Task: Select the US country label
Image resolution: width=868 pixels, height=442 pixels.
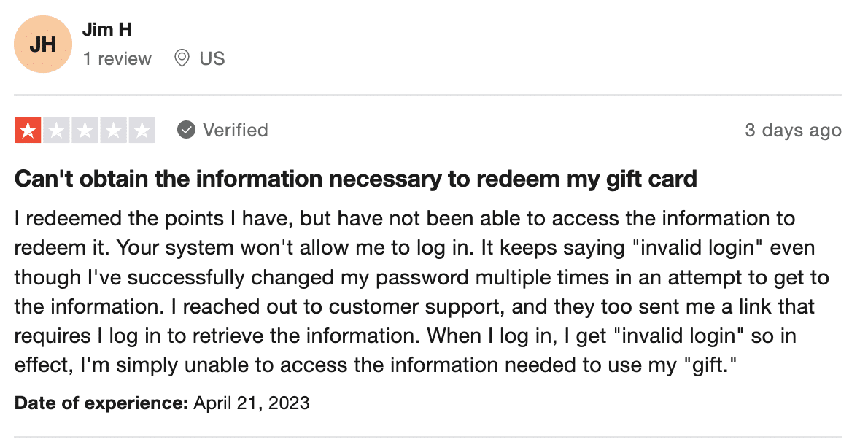Action: pyautogui.click(x=212, y=58)
